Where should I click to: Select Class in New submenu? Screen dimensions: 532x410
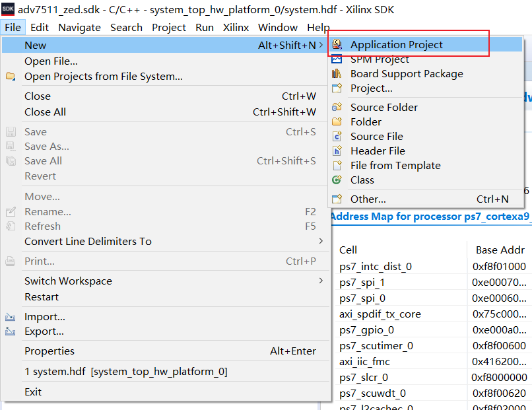(426, 180)
